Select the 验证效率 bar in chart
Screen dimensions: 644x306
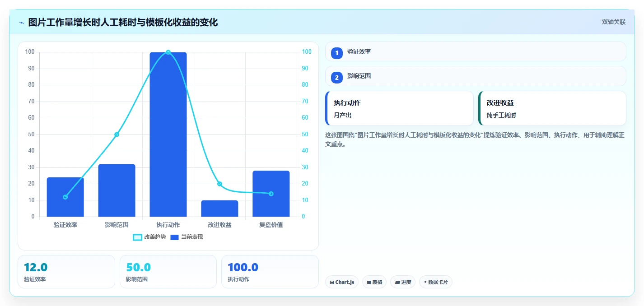click(x=65, y=197)
